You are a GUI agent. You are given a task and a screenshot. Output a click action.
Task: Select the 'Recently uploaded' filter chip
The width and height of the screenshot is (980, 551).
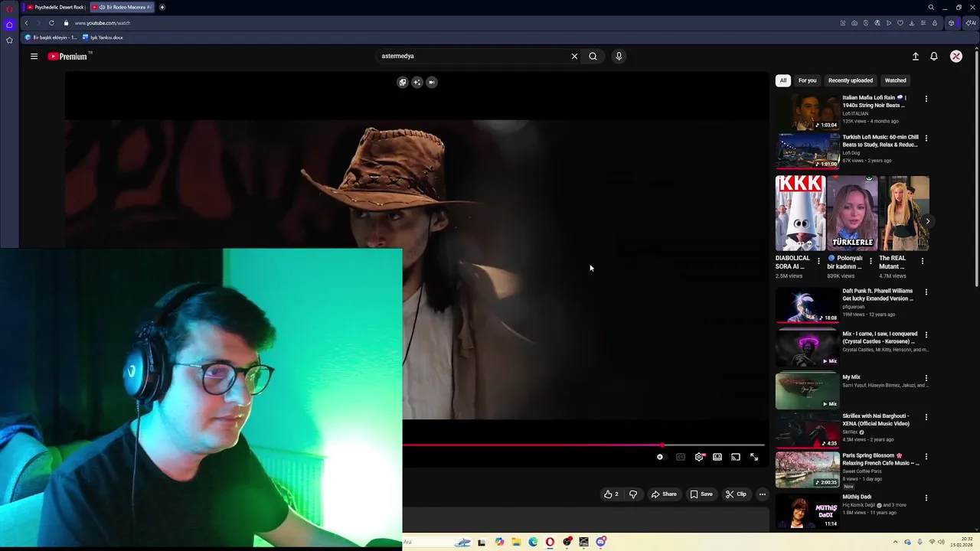point(850,80)
